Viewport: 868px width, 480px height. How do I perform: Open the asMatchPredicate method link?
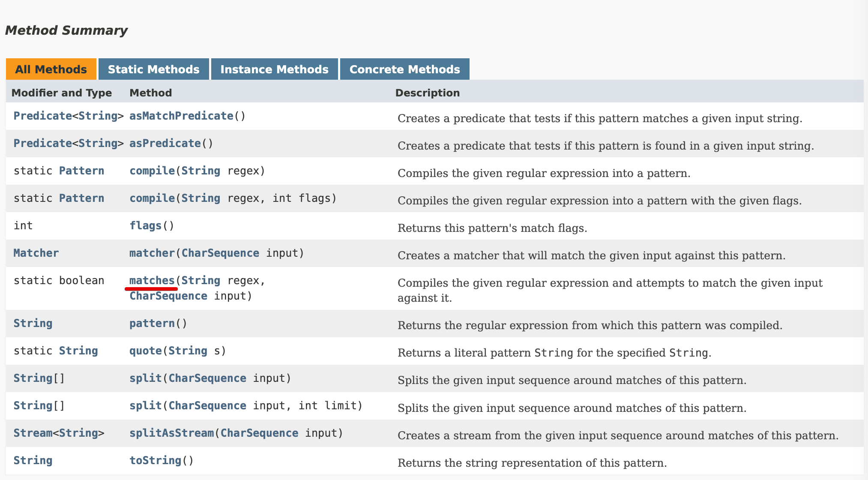pos(181,116)
